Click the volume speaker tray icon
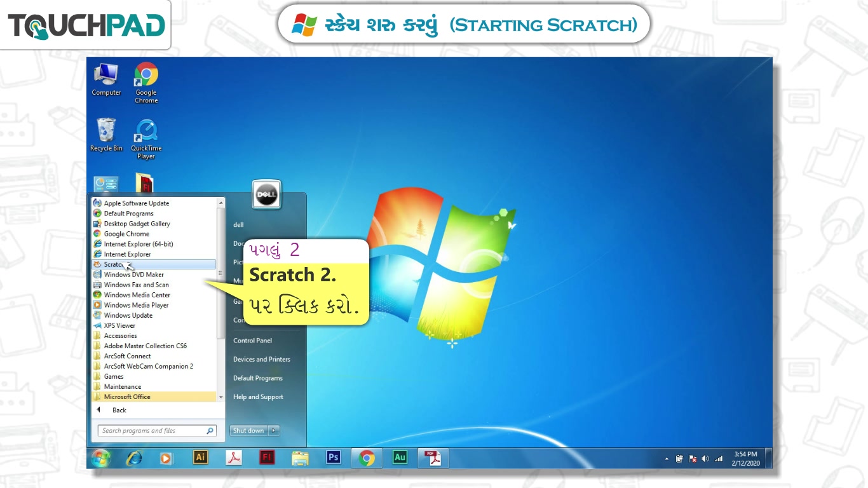 click(705, 458)
